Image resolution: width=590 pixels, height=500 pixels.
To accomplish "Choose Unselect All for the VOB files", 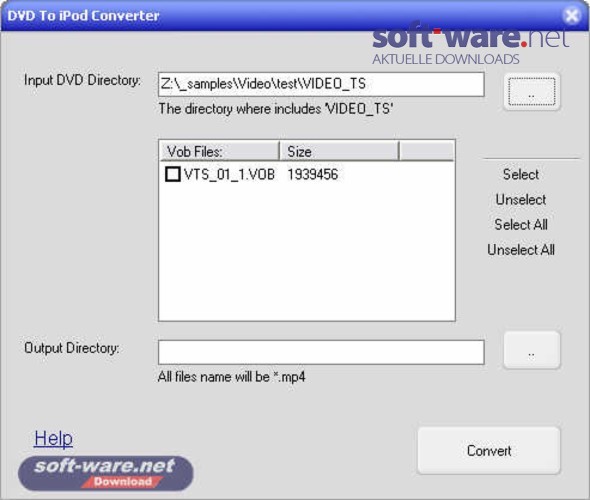I will (x=521, y=250).
